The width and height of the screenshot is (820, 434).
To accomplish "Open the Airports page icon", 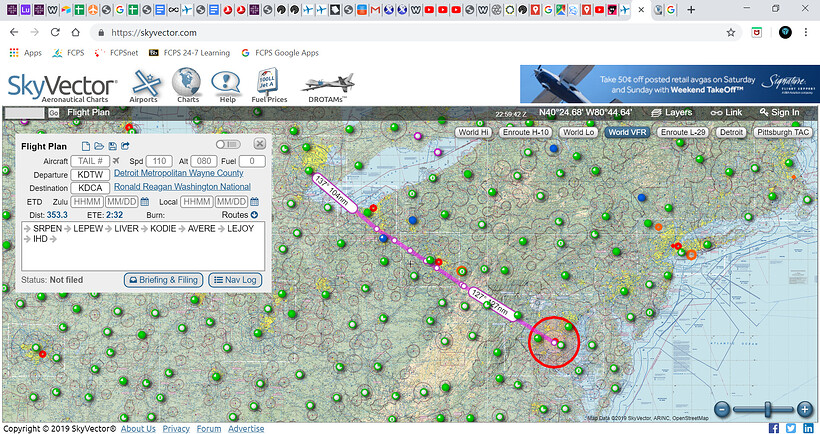I will click(x=144, y=85).
